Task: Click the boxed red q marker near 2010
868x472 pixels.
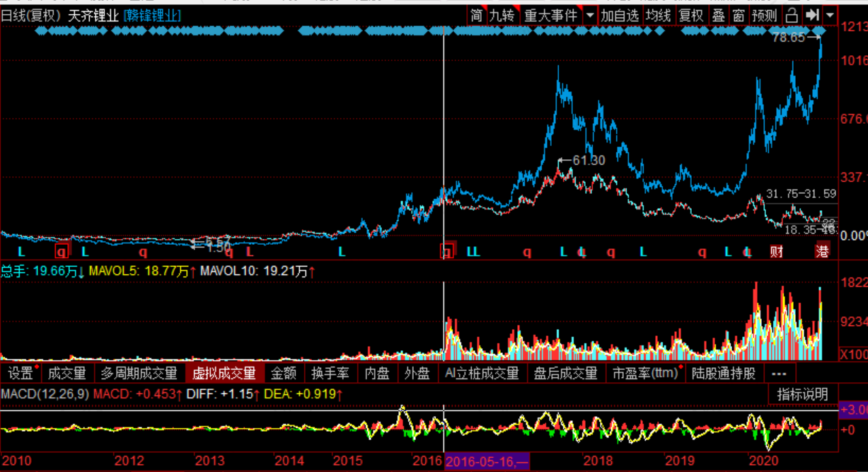Action: (x=62, y=251)
